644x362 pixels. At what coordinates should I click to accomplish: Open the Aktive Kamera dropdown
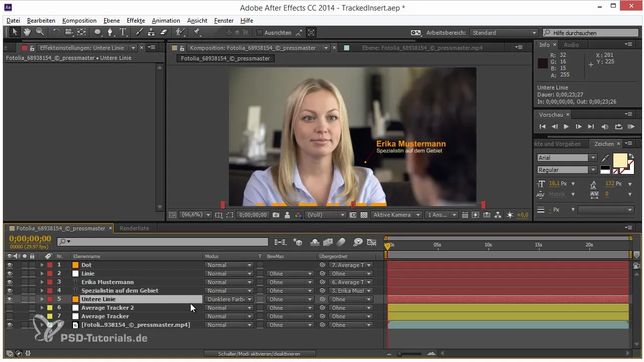click(396, 215)
